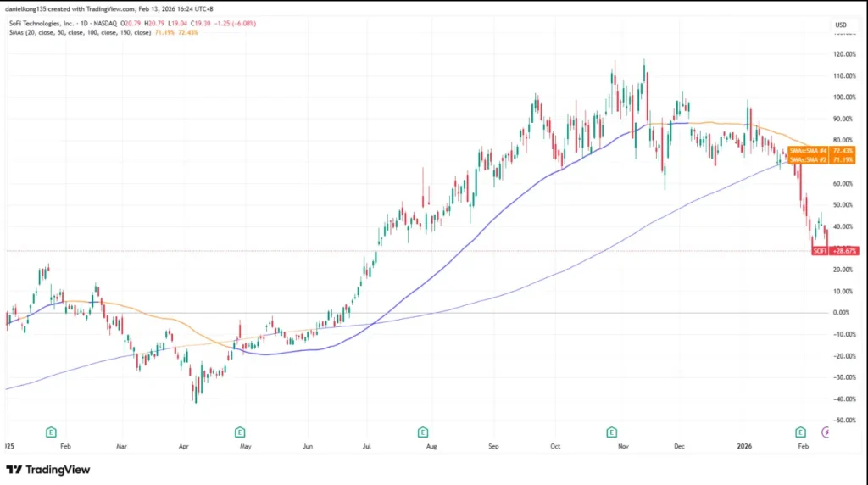Click the Sep label on time axis

[x=493, y=446]
